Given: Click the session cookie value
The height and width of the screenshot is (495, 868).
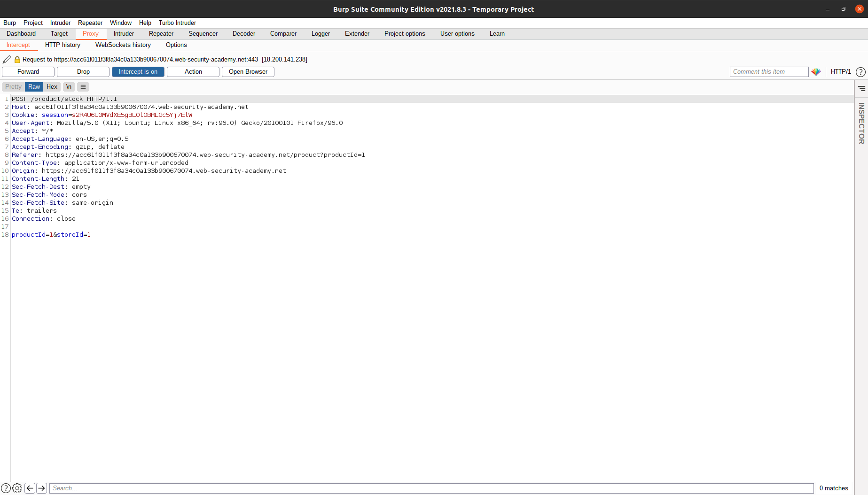Looking at the screenshot, I should (x=132, y=115).
